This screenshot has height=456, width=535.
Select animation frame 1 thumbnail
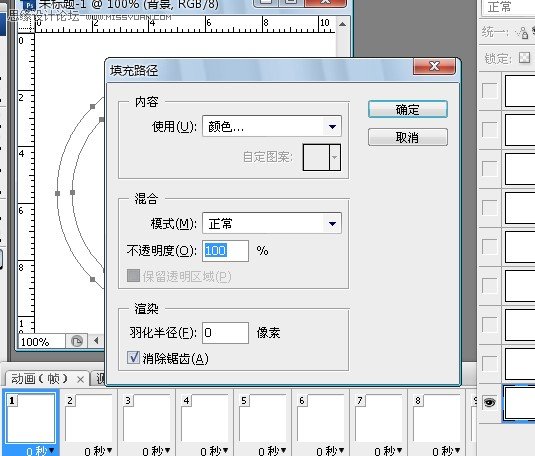pyautogui.click(x=31, y=418)
